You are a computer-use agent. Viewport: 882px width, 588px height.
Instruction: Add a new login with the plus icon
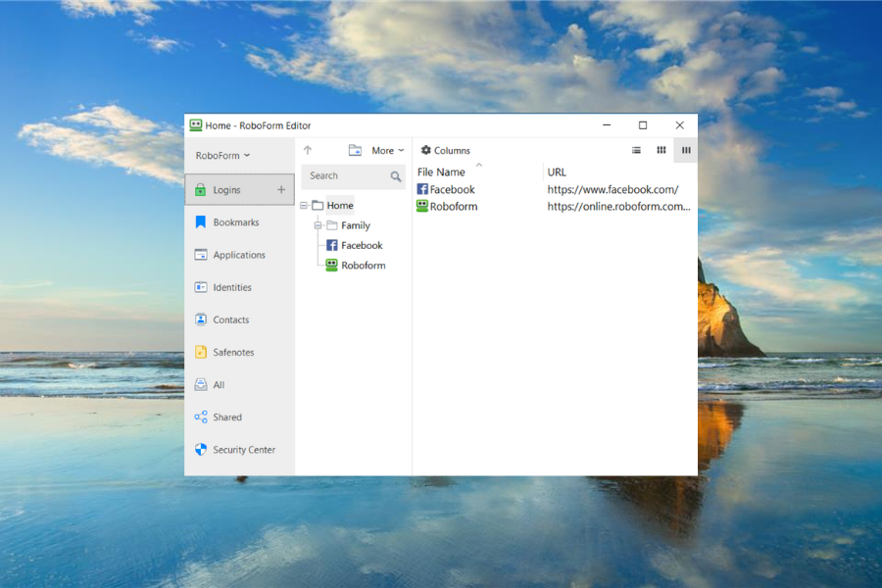[x=281, y=190]
